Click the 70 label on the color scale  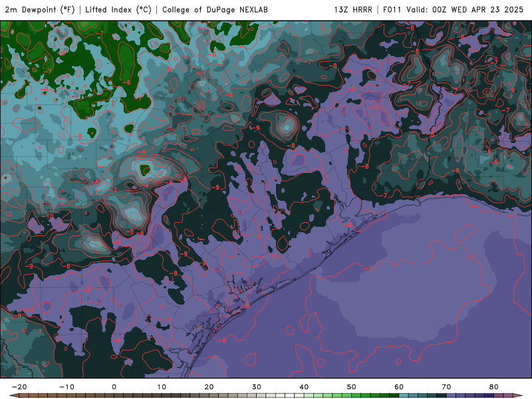(446, 387)
